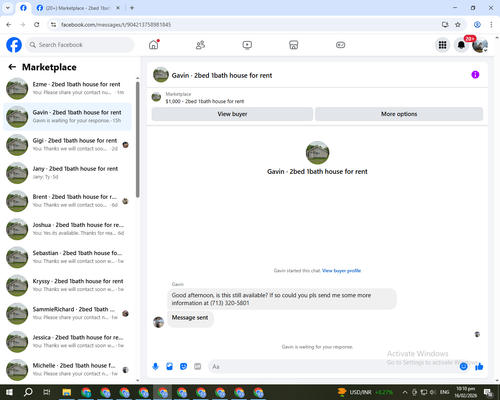
Task: Attach a file with the photo icon
Action: pyautogui.click(x=169, y=367)
